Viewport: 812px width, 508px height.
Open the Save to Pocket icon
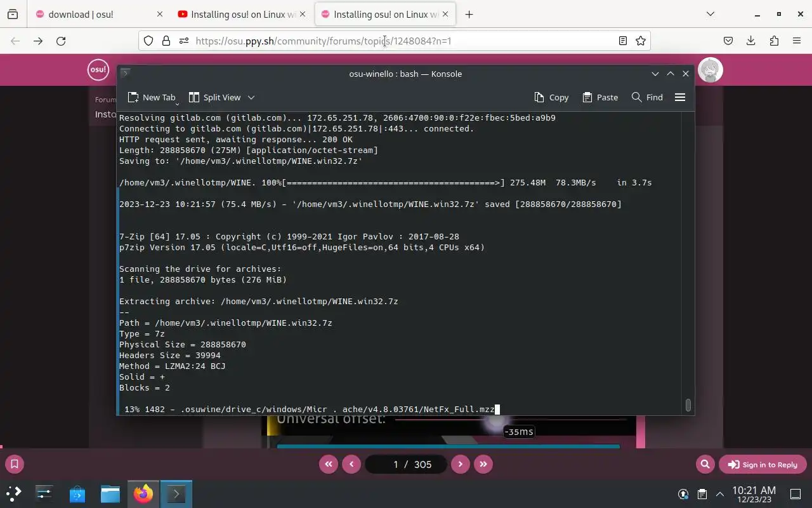click(x=728, y=41)
